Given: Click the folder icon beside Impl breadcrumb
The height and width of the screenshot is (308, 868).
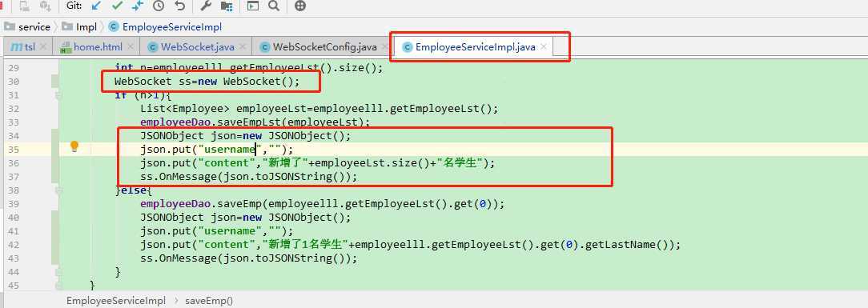Looking at the screenshot, I should point(67,26).
